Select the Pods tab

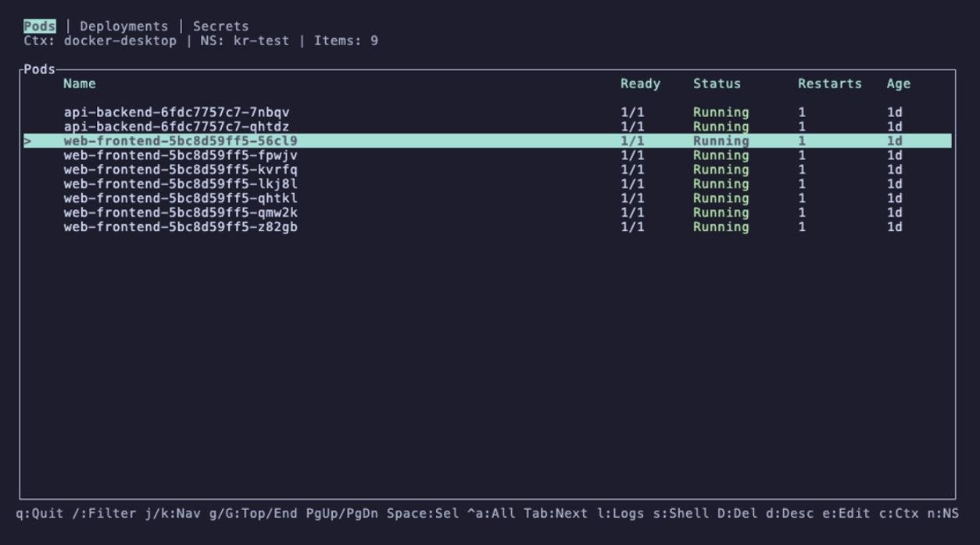pyautogui.click(x=39, y=27)
